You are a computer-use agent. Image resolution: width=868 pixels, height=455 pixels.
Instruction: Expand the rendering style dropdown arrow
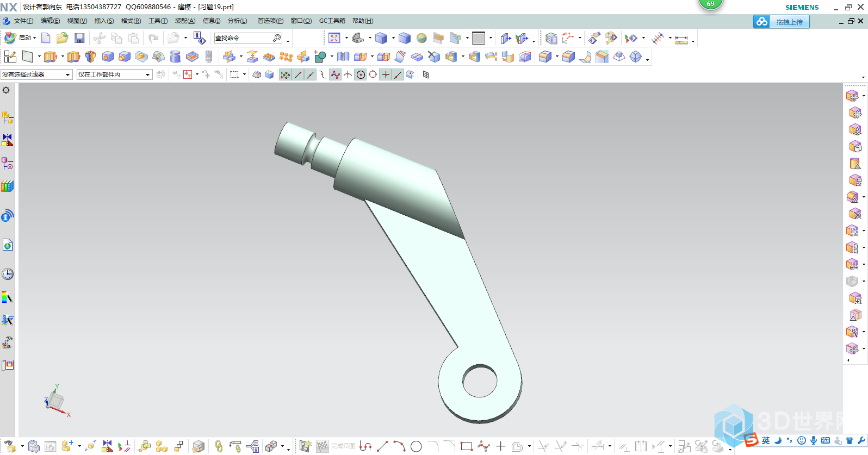coord(393,38)
